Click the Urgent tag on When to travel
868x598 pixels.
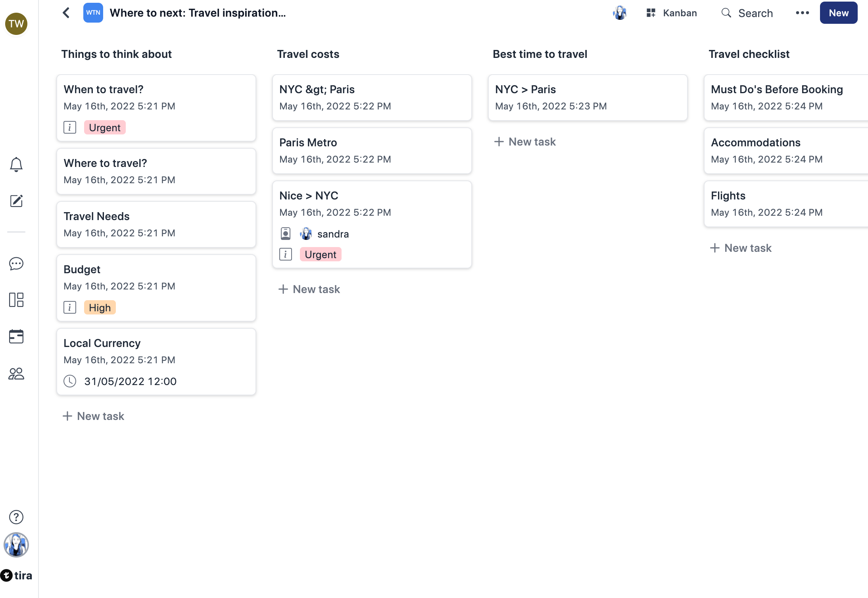[x=105, y=128]
